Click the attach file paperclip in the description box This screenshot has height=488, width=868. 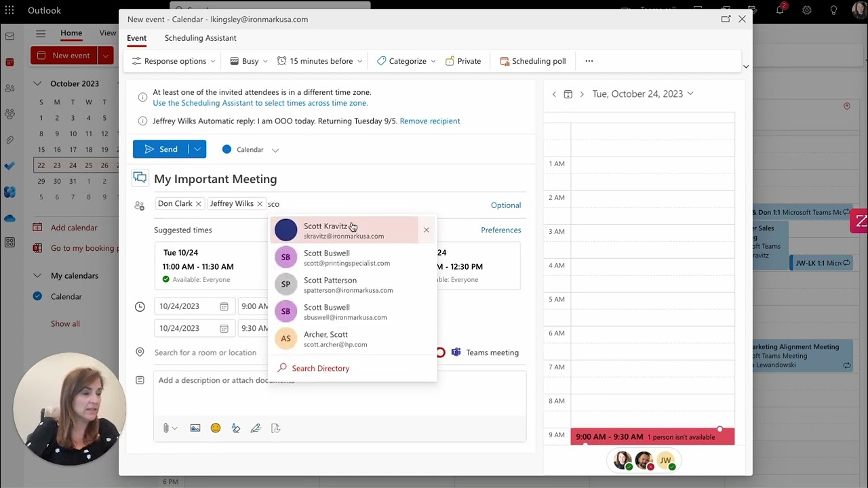[165, 428]
